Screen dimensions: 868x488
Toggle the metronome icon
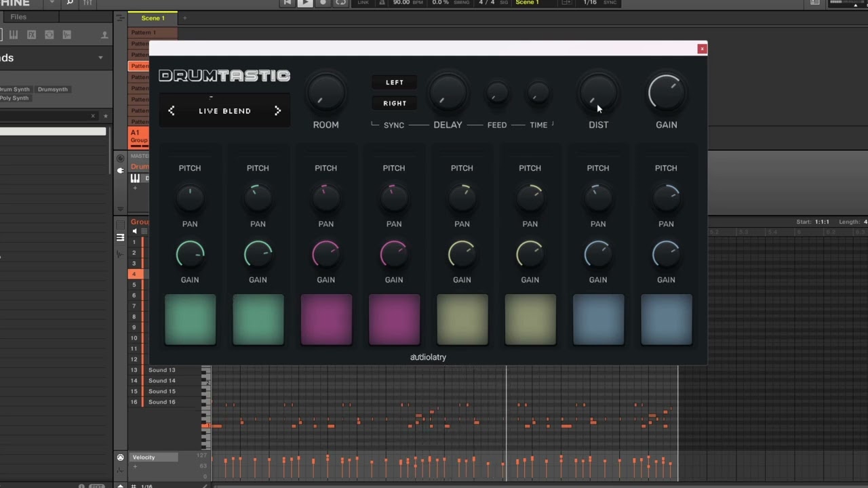coord(382,3)
